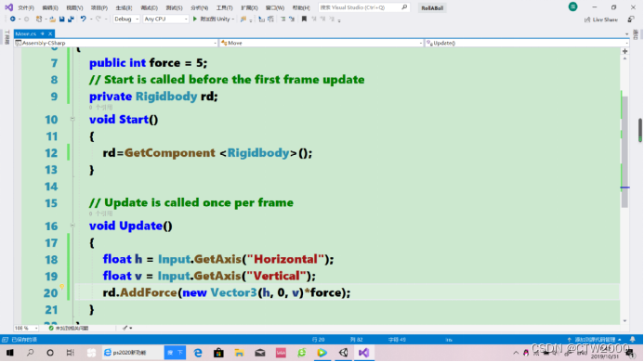Screen dimensions: 644x362
Task: Open Microsoft Store from the taskbar
Action: point(218,353)
